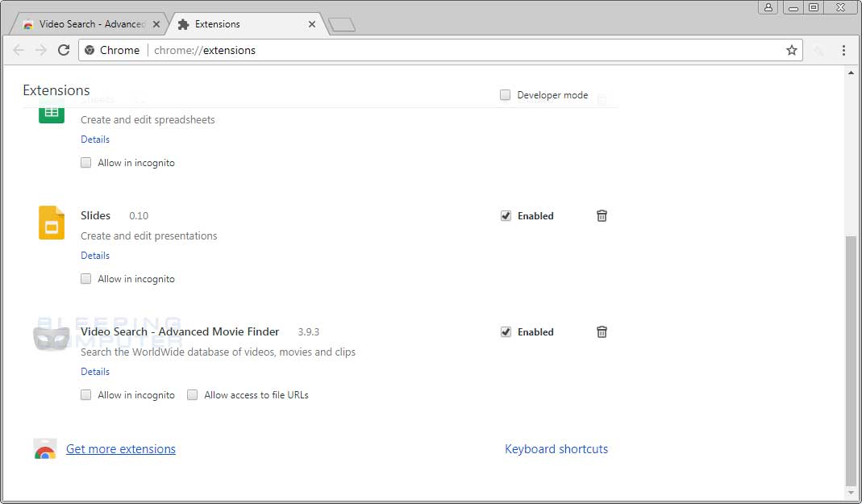Allow Video Search access to file URLs
Viewport: 862px width, 504px height.
[x=192, y=394]
